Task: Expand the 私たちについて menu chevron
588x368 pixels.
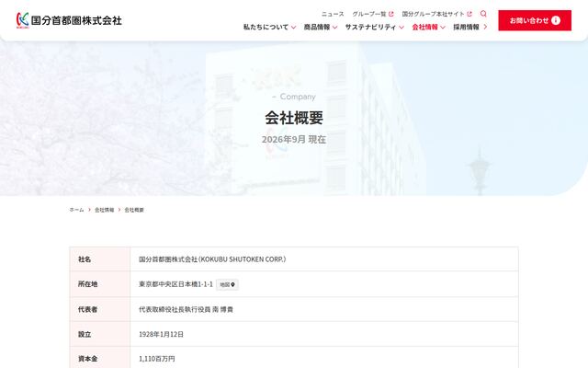Action: click(x=294, y=28)
